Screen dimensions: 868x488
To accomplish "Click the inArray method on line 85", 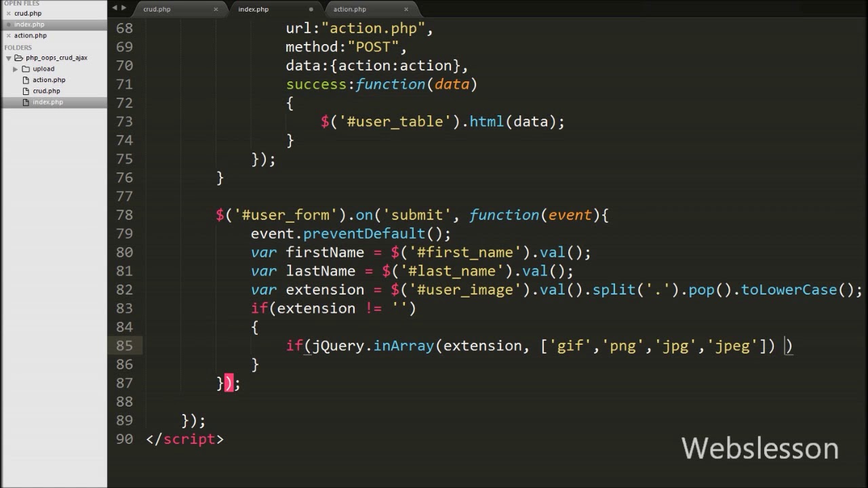I will point(403,346).
